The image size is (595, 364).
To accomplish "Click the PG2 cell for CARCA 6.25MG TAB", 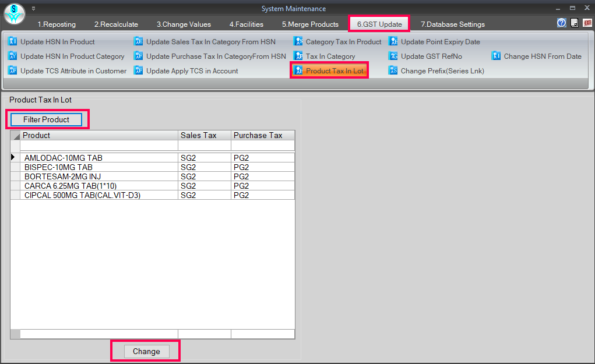I will [263, 186].
